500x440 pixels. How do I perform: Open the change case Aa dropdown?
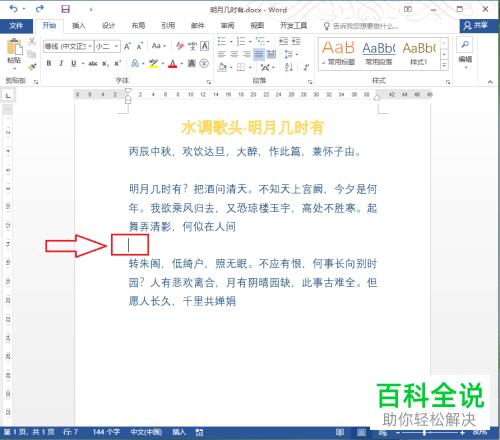tap(159, 46)
